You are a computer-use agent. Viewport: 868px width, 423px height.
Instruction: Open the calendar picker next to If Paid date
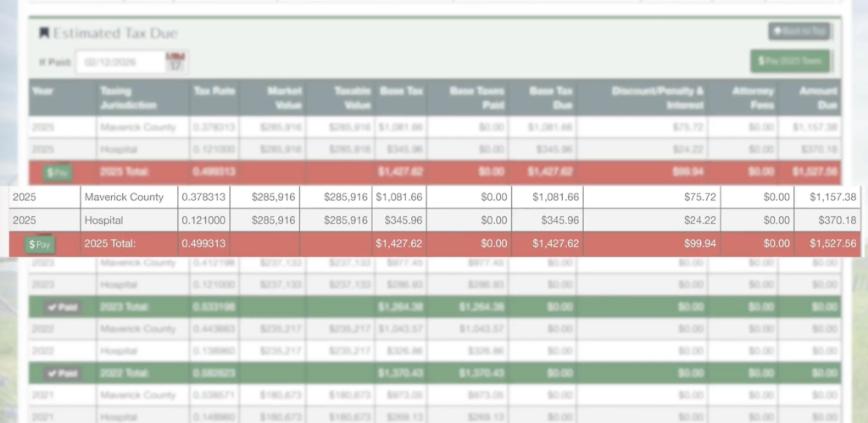click(x=175, y=62)
